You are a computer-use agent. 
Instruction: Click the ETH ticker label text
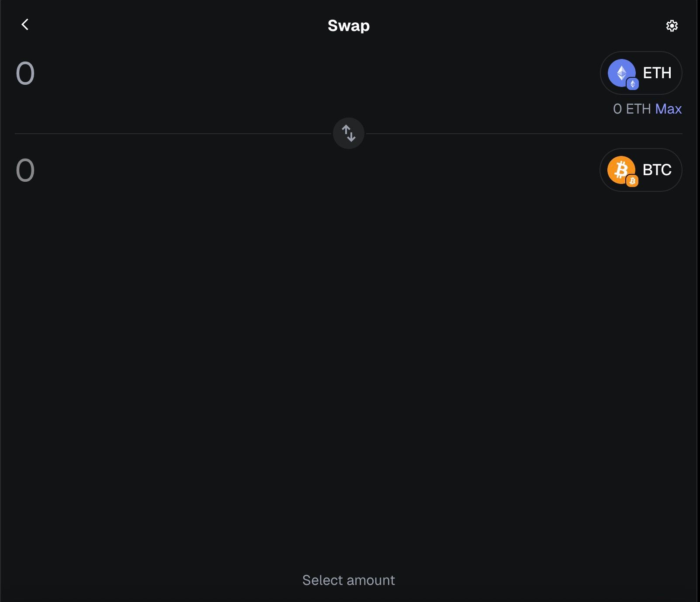[x=657, y=73]
